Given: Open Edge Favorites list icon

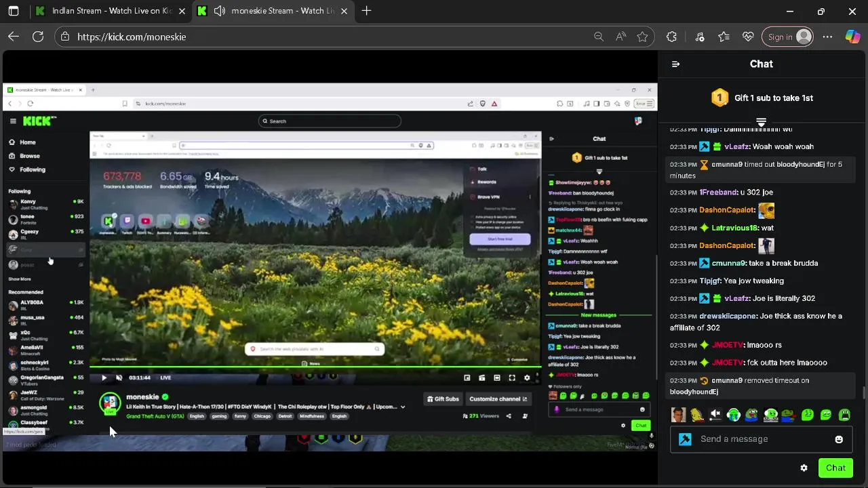Looking at the screenshot, I should tap(724, 37).
